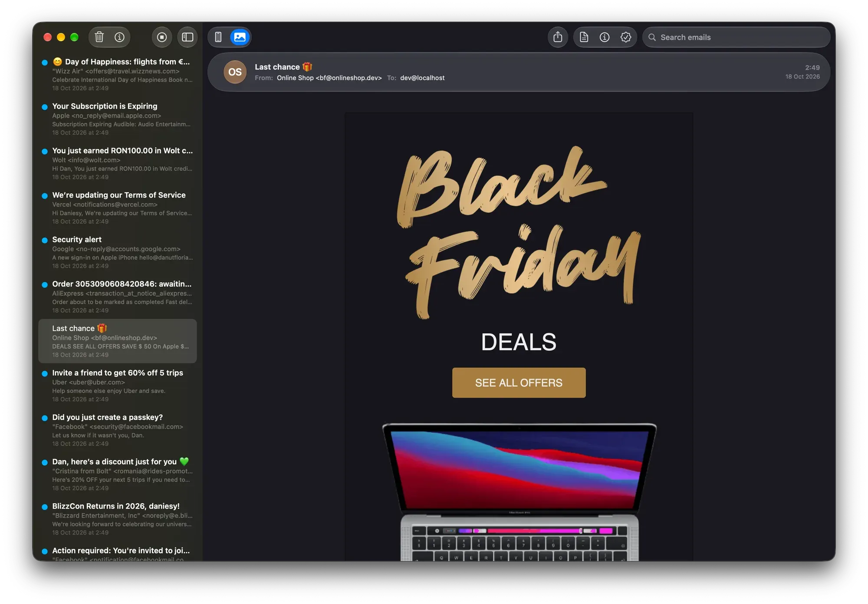The height and width of the screenshot is (604, 868).
Task: Open the BlizzCon Returns in 2026 email
Action: [118, 519]
